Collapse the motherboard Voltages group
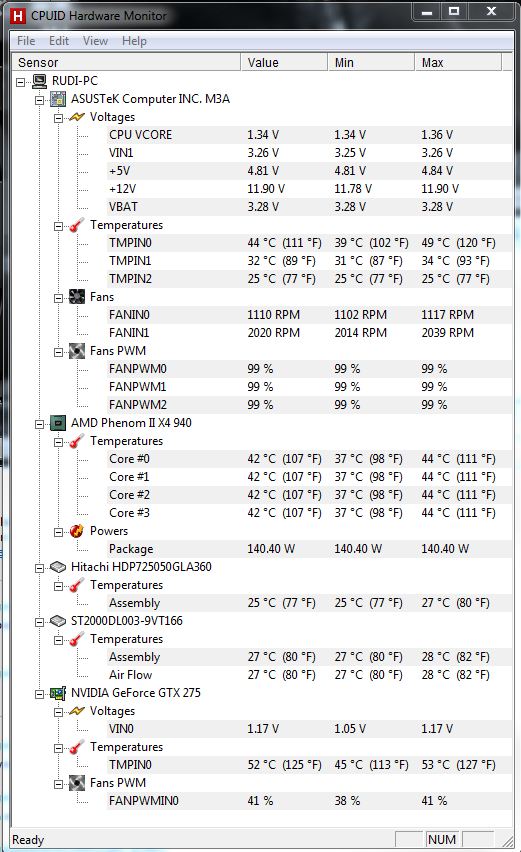The image size is (521, 852). (59, 118)
